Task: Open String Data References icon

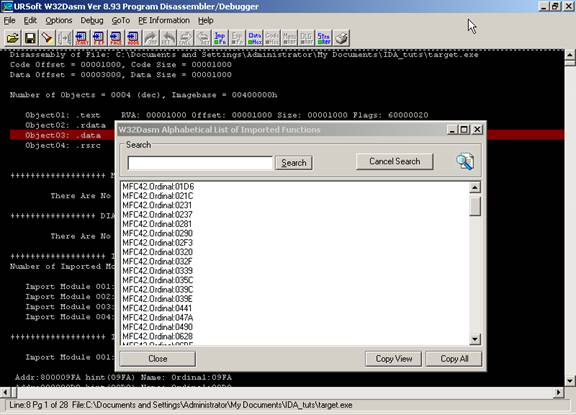Action: (324, 38)
